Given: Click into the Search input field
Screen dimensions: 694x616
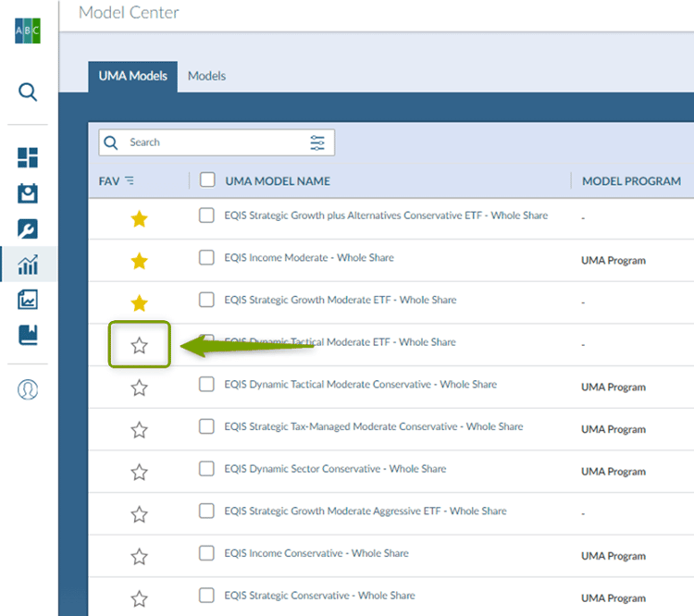Looking at the screenshot, I should click(x=213, y=142).
